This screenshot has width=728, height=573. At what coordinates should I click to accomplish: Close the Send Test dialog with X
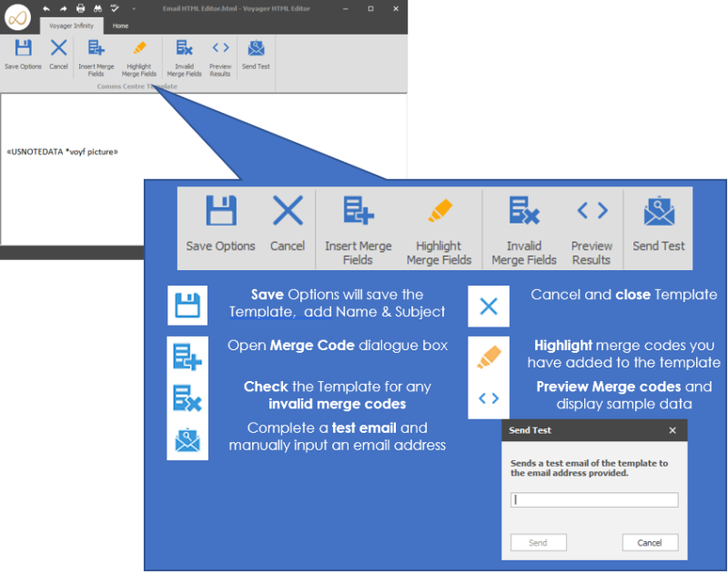[672, 430]
